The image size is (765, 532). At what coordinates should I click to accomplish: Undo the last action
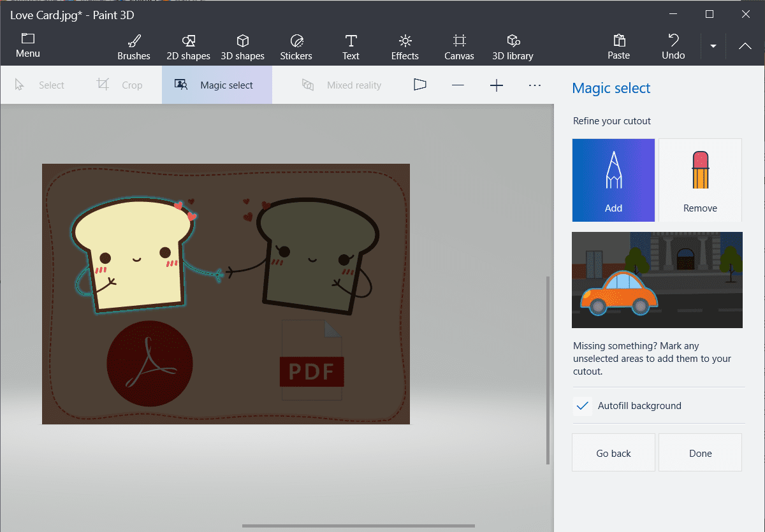[673, 47]
